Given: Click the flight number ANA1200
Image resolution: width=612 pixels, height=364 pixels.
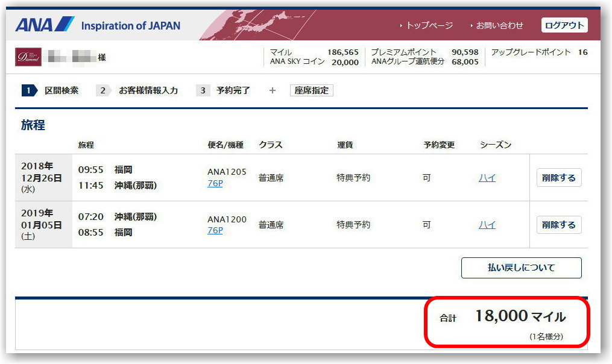Looking at the screenshot, I should click(227, 219).
